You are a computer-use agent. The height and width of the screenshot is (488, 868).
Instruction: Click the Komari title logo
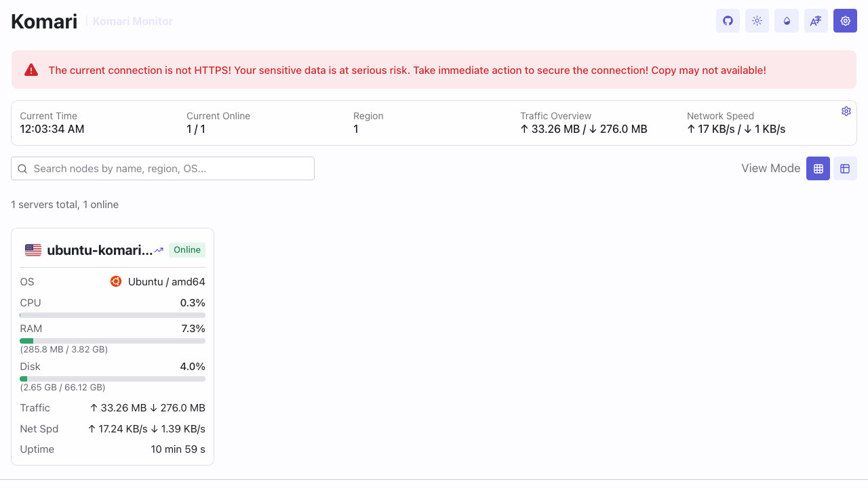pos(44,21)
